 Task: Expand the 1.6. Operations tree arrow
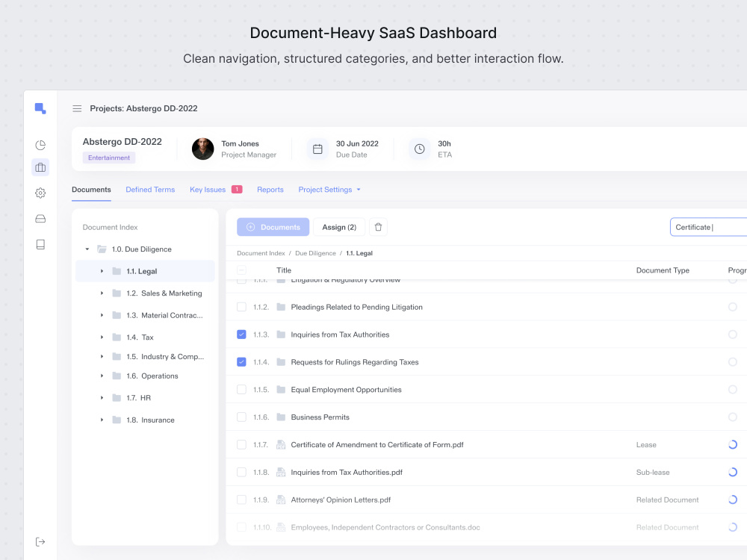point(102,376)
